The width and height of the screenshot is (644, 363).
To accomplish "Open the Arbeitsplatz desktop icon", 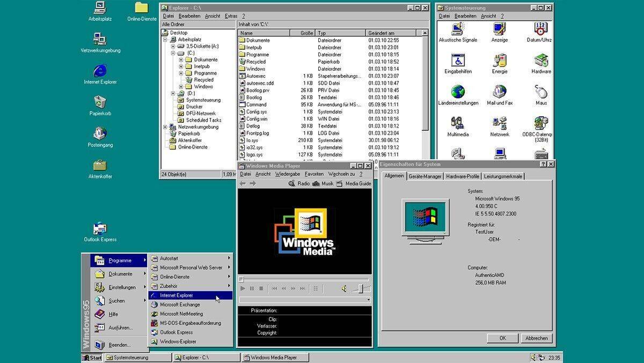I will [x=100, y=11].
